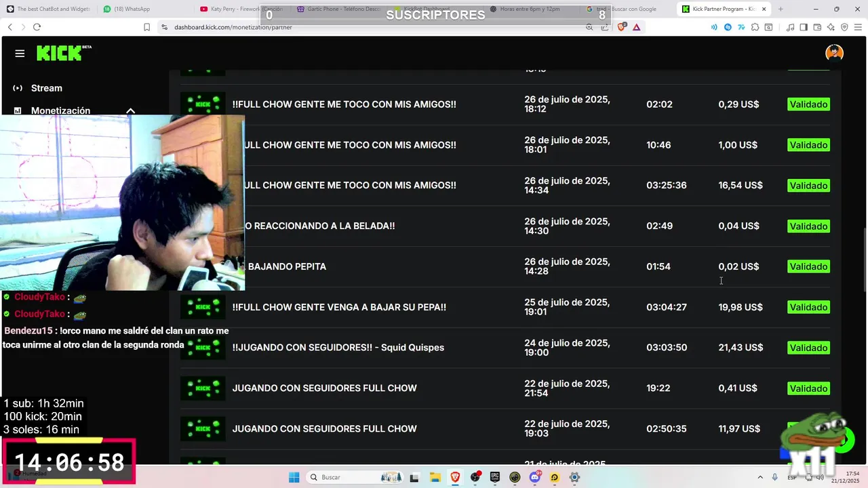868x488 pixels.
Task: Select Monetización in the sidebar
Action: pyautogui.click(x=60, y=110)
